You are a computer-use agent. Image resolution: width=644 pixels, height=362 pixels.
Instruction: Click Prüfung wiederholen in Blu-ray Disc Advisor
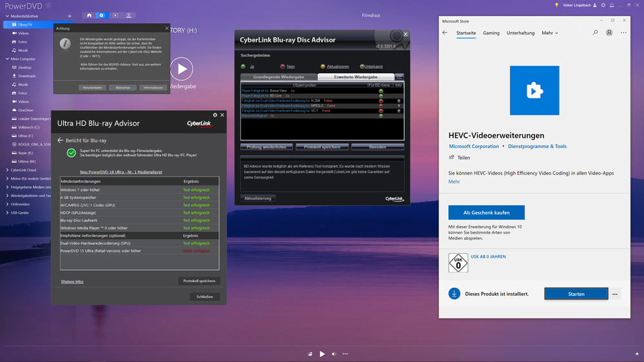click(266, 147)
